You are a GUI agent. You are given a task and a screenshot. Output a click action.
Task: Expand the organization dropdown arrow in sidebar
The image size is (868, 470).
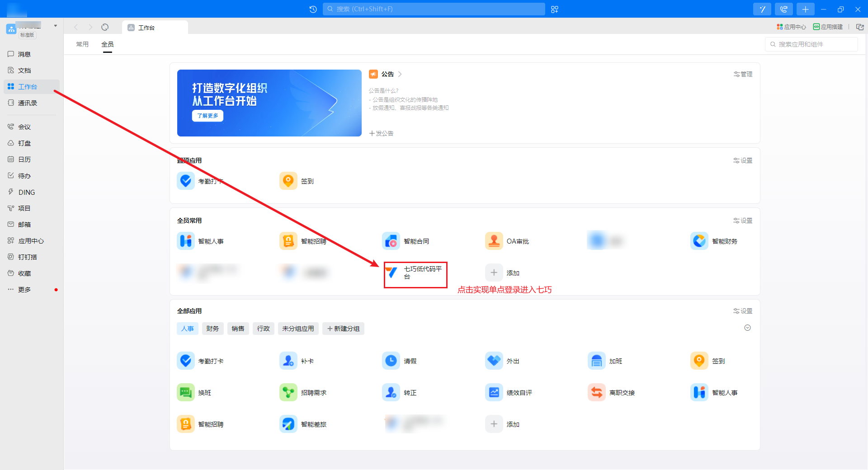tap(56, 26)
